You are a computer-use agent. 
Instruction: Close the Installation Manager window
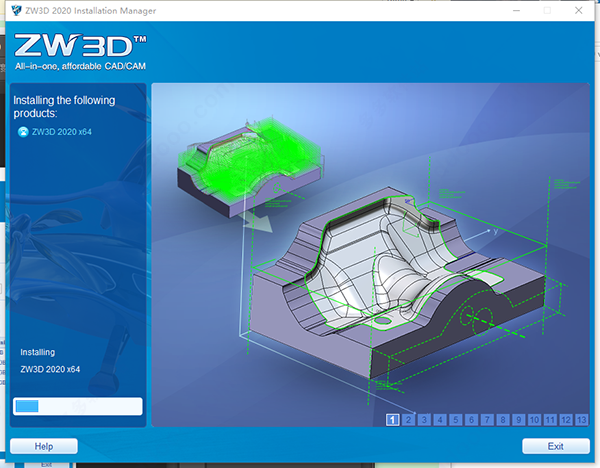(x=579, y=10)
